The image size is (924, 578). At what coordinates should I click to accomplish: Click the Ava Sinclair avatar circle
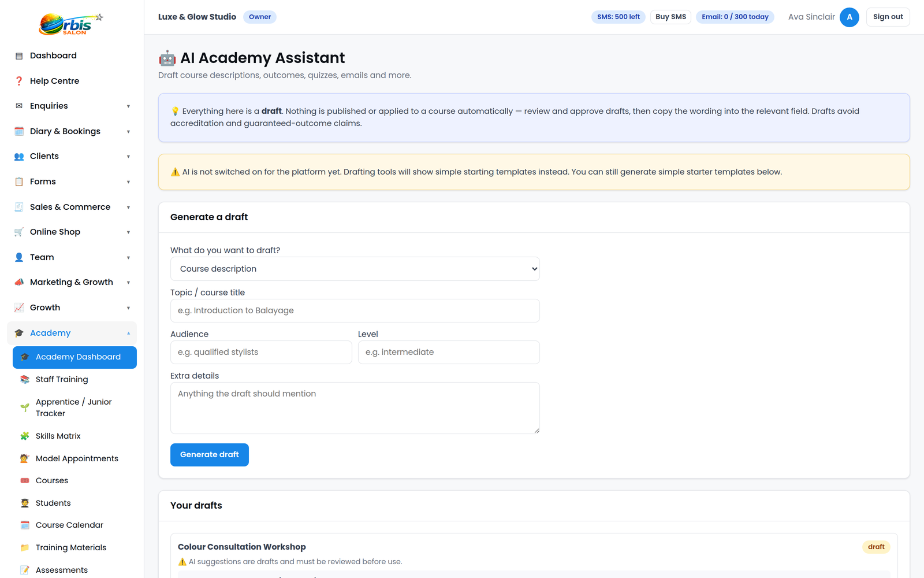tap(850, 17)
